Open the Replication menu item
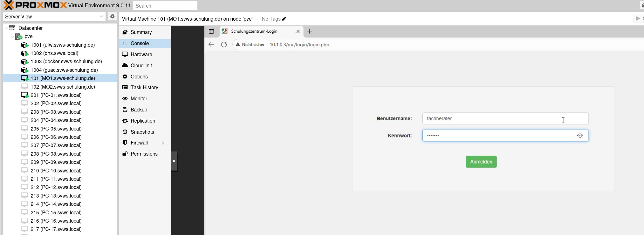This screenshot has height=235, width=644. click(145, 121)
